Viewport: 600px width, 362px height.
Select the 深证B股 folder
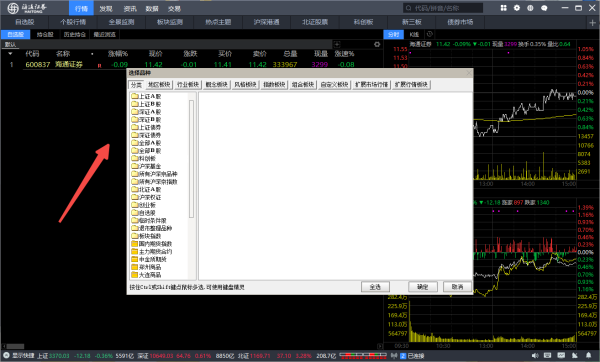[146, 119]
